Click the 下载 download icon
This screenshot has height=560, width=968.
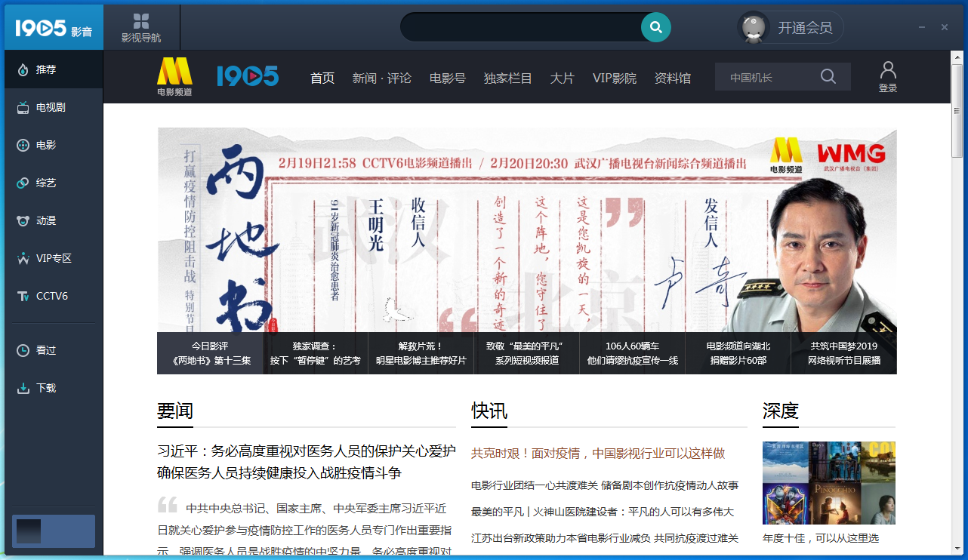pos(23,388)
